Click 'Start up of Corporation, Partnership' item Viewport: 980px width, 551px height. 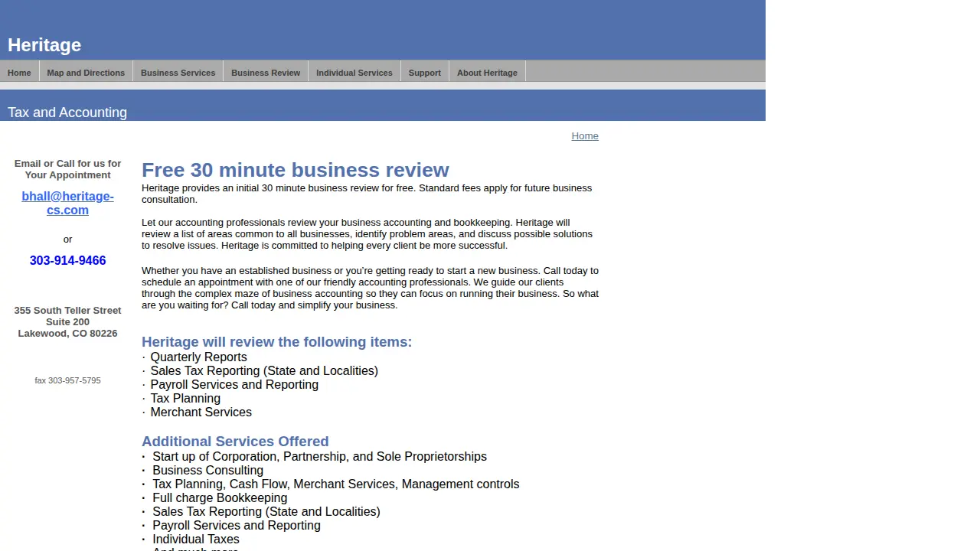pyautogui.click(x=319, y=457)
